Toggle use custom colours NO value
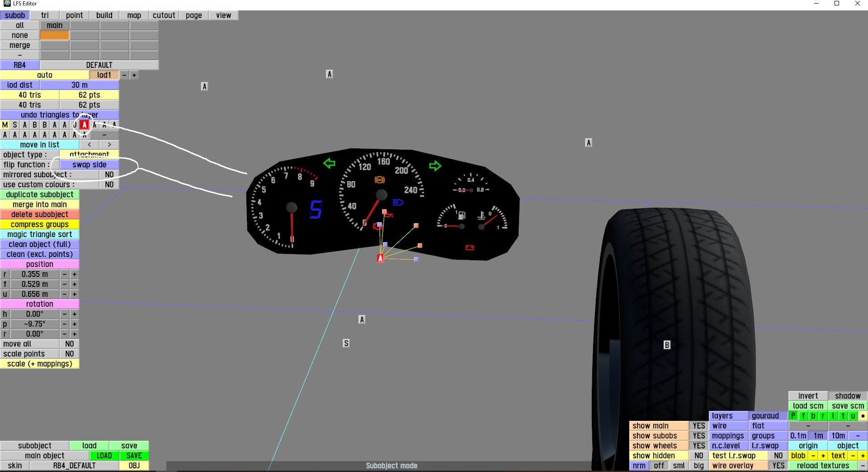 click(109, 185)
